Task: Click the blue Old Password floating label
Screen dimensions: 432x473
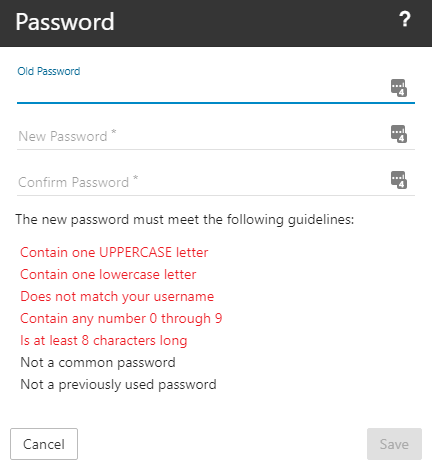Action: (49, 71)
